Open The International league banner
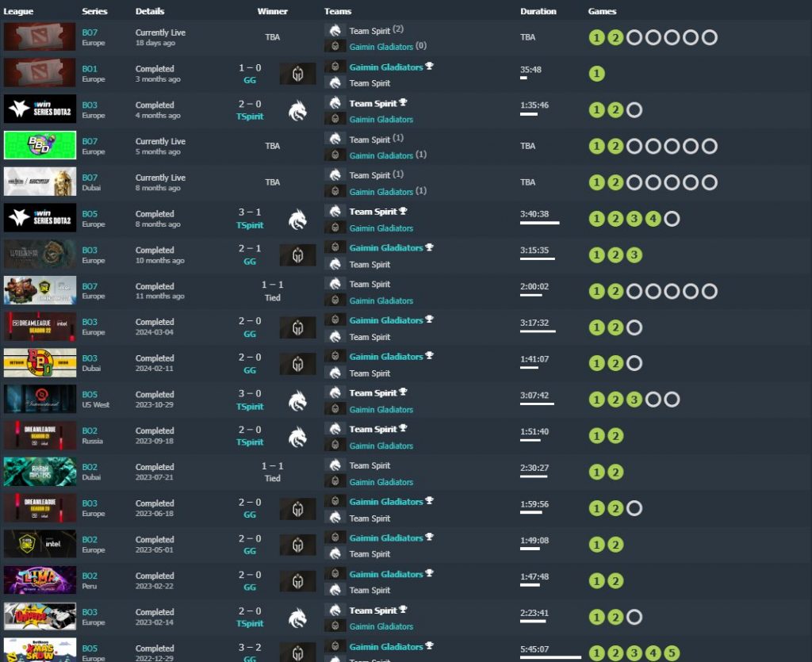The image size is (812, 662). (40, 399)
